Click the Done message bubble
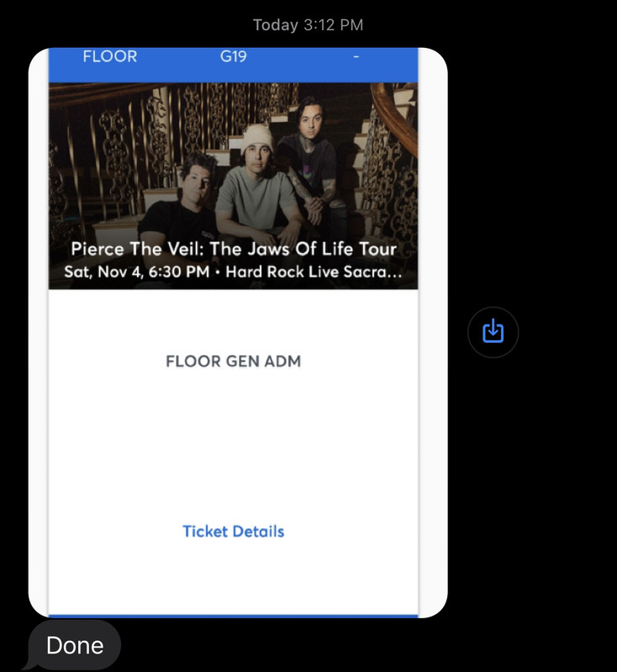The height and width of the screenshot is (672, 617). (x=75, y=645)
